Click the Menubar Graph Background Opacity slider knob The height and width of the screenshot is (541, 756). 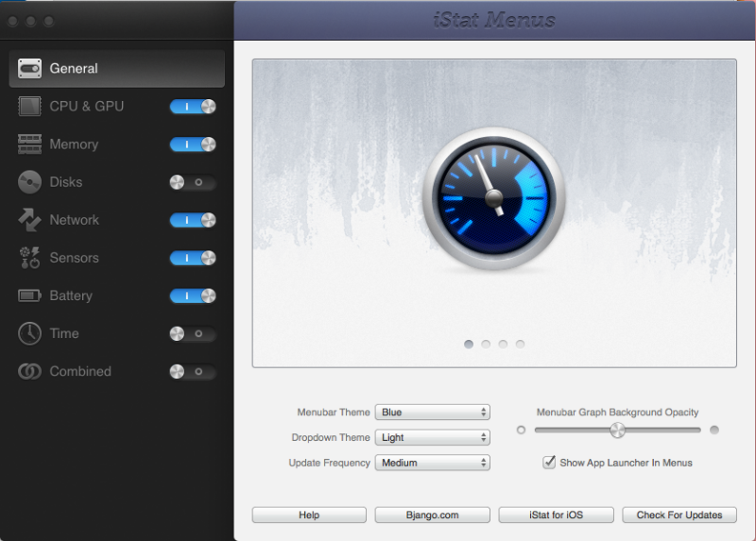[x=617, y=430]
